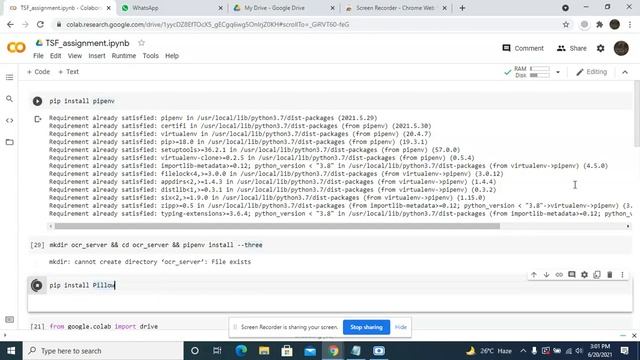Hide the screen sharing notification
The width and height of the screenshot is (640, 360).
[x=401, y=327]
